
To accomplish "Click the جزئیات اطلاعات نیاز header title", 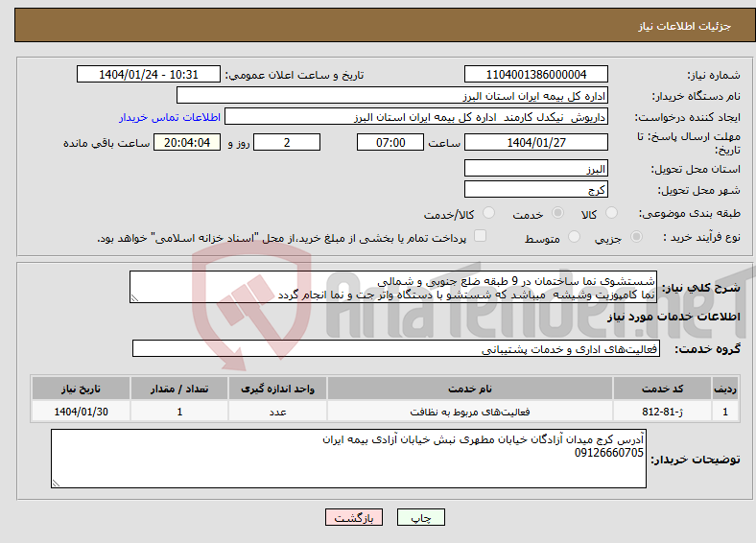I will 685,26.
